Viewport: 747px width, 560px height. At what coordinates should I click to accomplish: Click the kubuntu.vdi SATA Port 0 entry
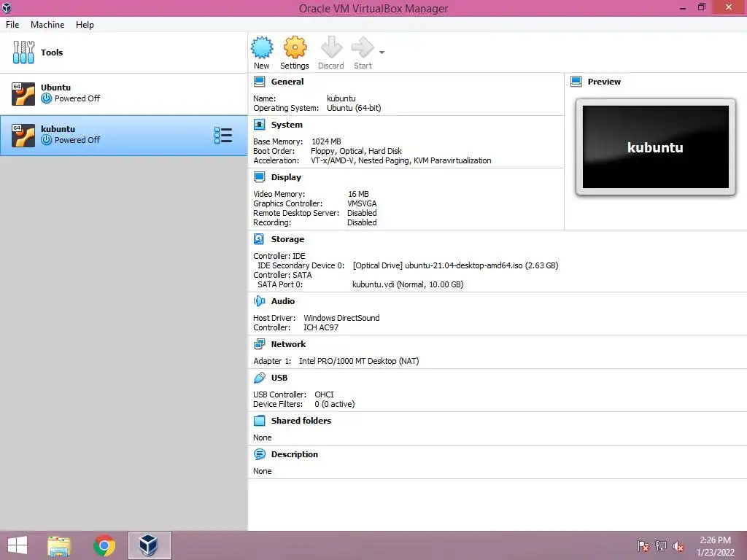(x=408, y=284)
